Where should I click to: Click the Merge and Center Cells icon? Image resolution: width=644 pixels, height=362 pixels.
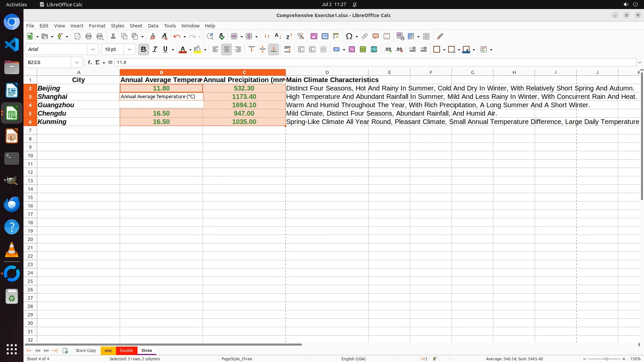[301, 50]
